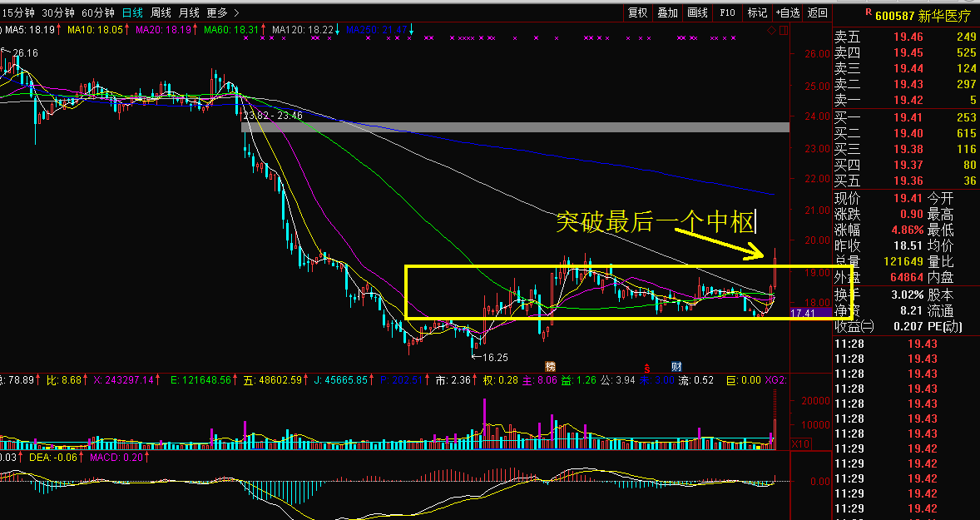Open F10 company information
The width and height of the screenshot is (980, 520).
click(x=727, y=12)
